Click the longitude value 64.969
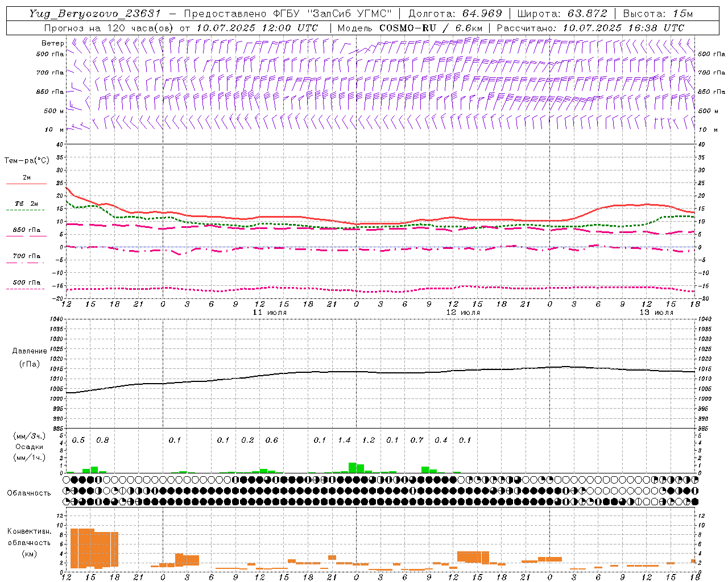This screenshot has height=582, width=728. click(482, 14)
